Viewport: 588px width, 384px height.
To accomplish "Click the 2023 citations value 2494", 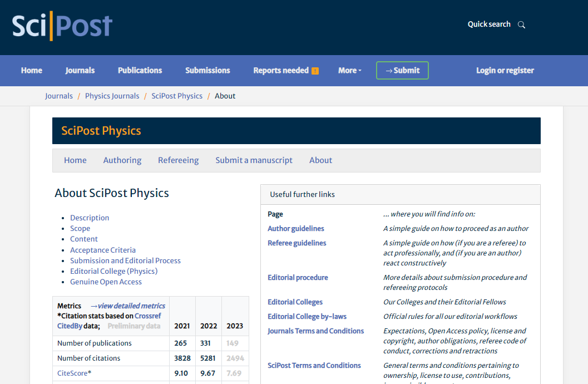I will [235, 358].
